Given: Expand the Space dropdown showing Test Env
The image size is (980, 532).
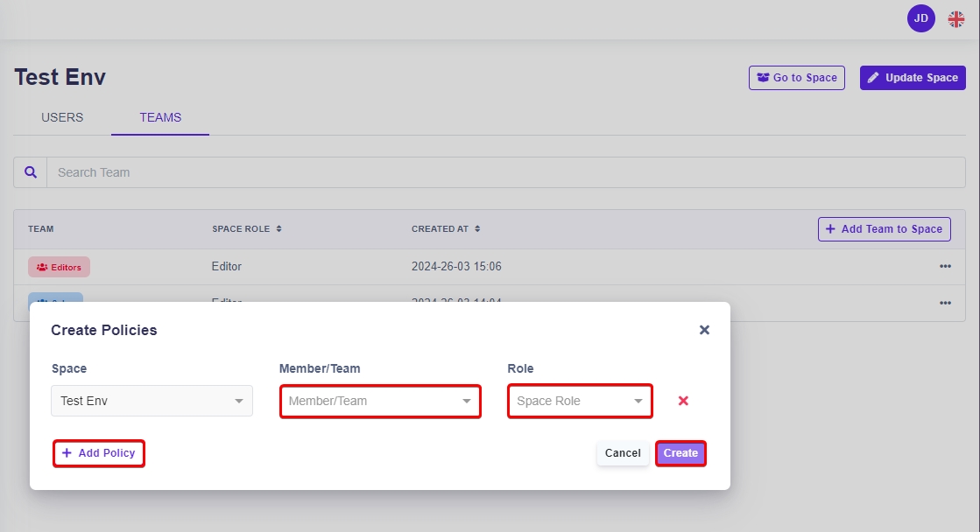Looking at the screenshot, I should (x=152, y=401).
